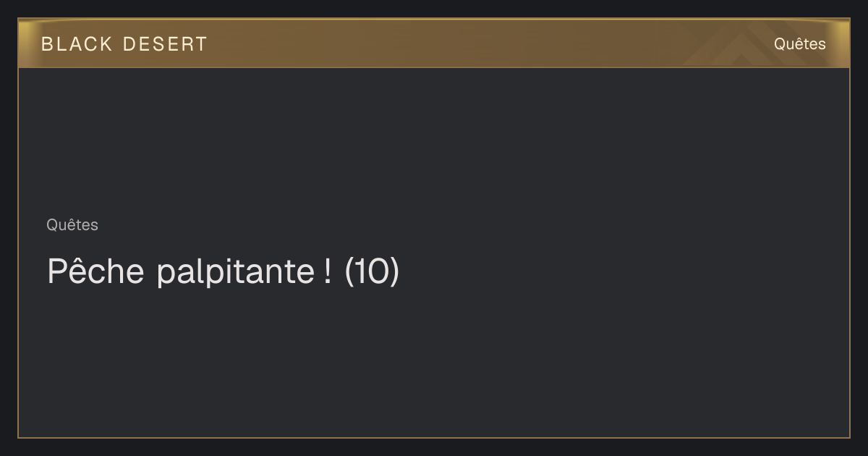
Task: Click the (10) number in the title
Action: (372, 272)
